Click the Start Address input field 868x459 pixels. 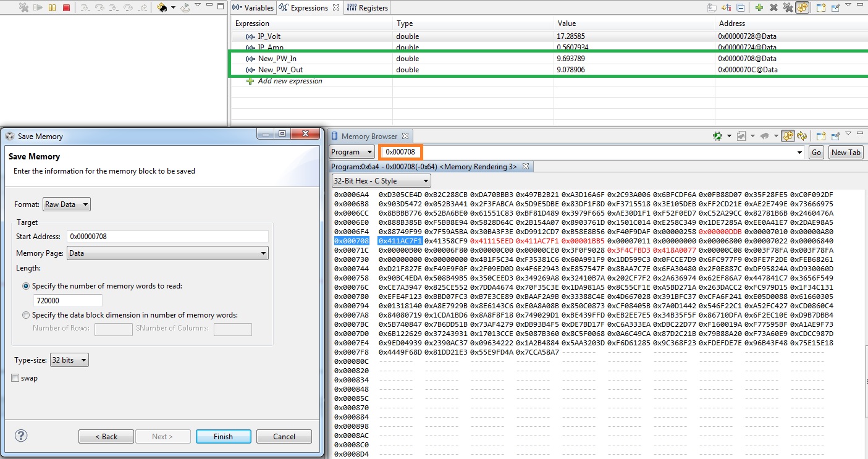(x=167, y=236)
